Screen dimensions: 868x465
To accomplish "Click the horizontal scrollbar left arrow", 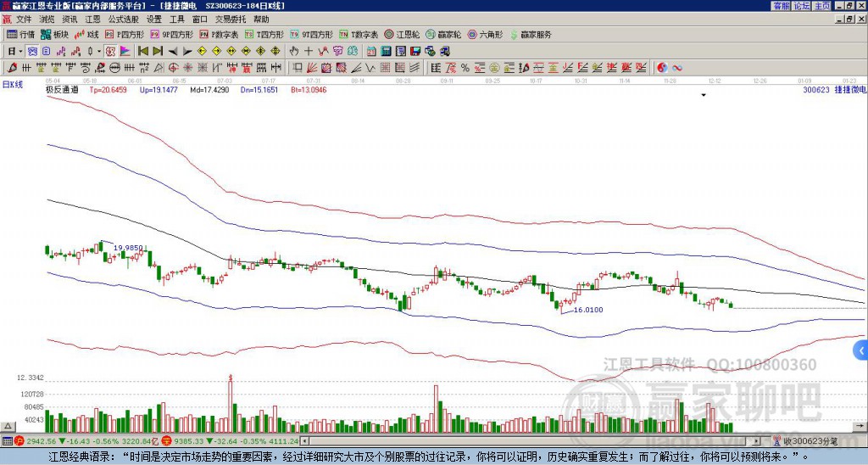I will [x=304, y=441].
